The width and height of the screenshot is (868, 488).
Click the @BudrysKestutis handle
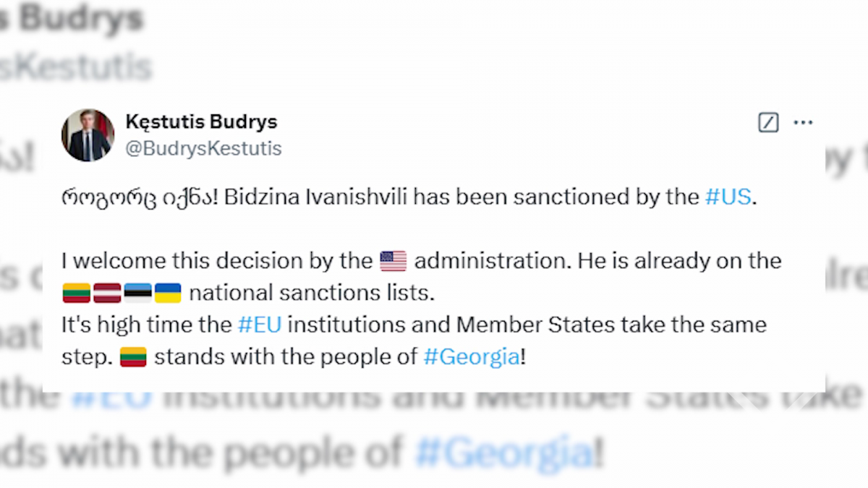tap(204, 149)
